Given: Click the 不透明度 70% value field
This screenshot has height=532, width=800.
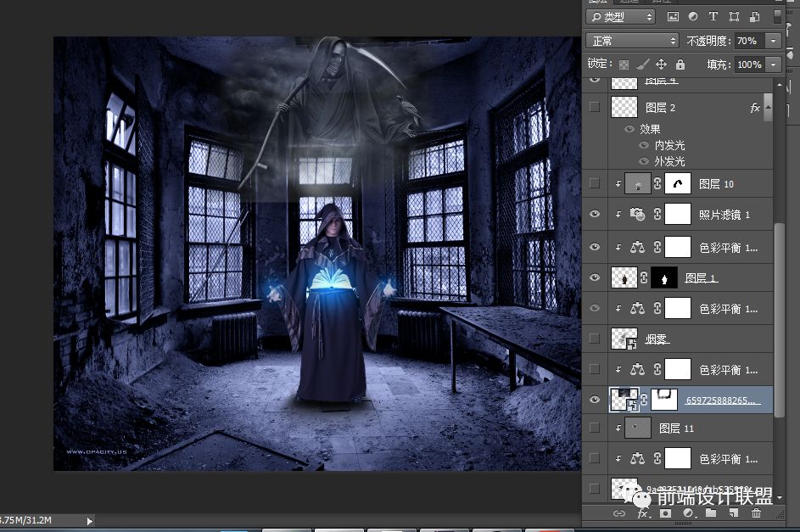Looking at the screenshot, I should (x=749, y=41).
